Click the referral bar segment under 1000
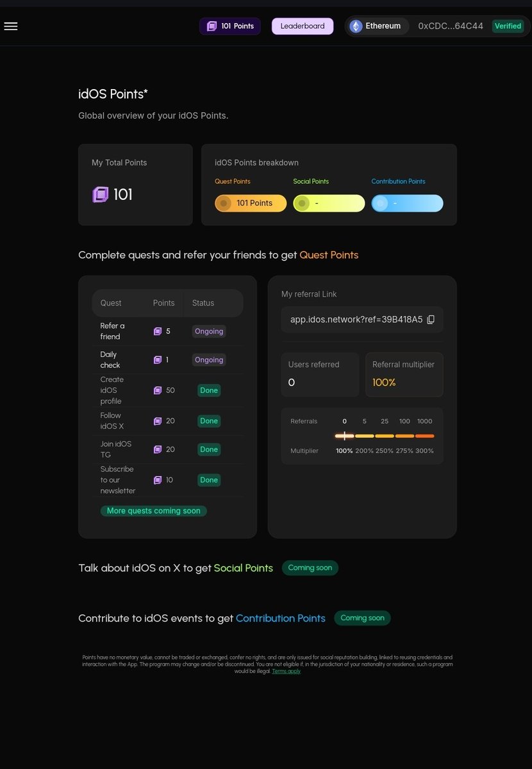Screen dimensions: 532x769 point(424,436)
